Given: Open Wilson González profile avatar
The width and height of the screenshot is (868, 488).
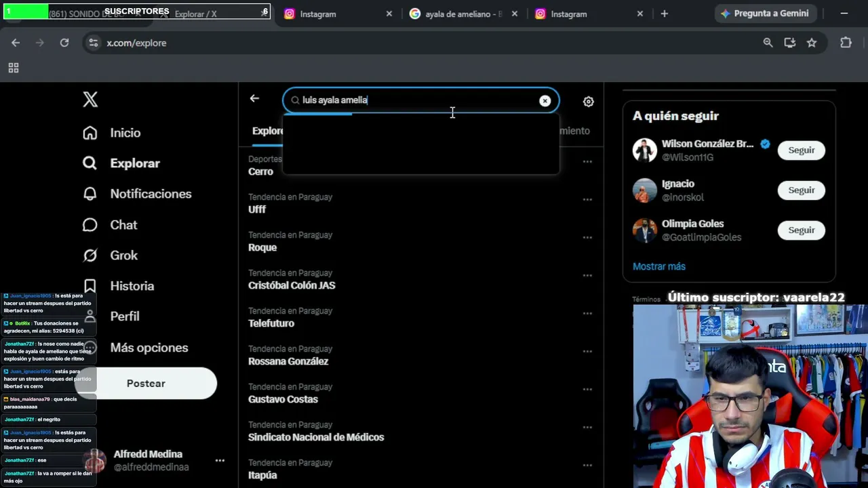Looking at the screenshot, I should point(645,150).
